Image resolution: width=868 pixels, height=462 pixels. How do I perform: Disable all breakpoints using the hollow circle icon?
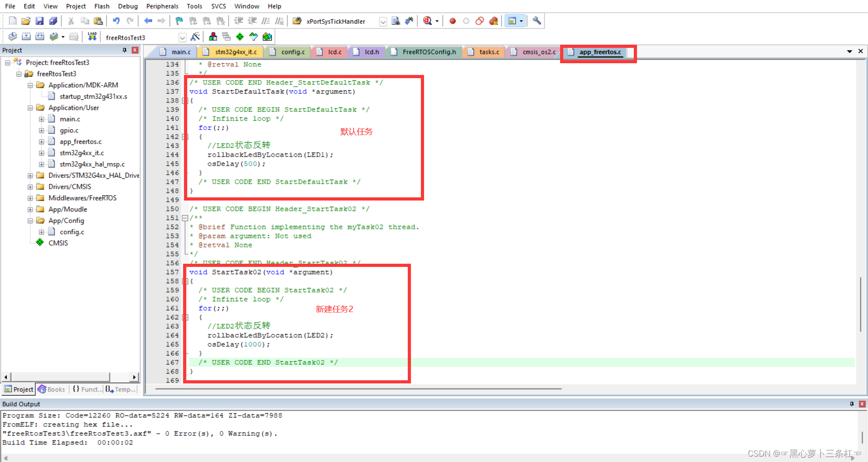pyautogui.click(x=466, y=21)
